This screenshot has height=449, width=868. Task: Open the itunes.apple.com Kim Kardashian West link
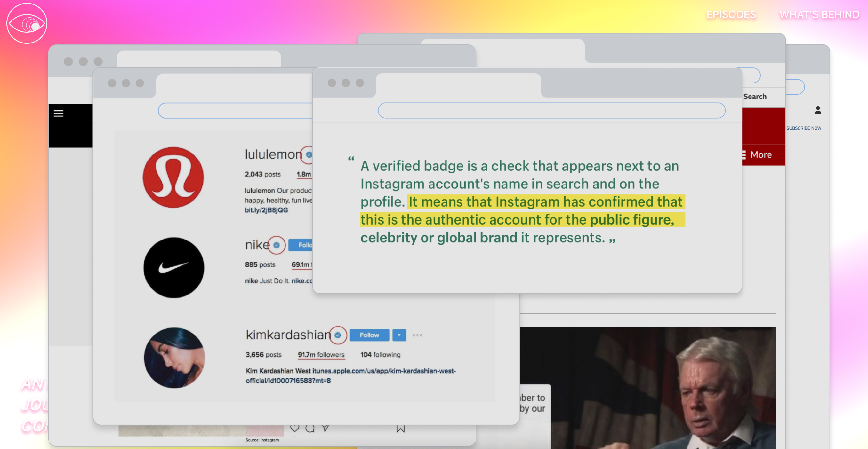[x=350, y=376]
